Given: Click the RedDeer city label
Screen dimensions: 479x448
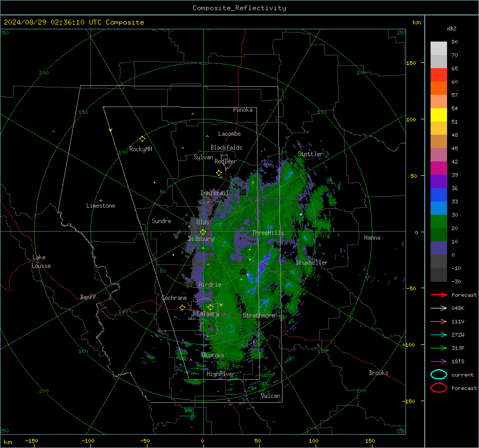Looking at the screenshot, I should point(226,161).
